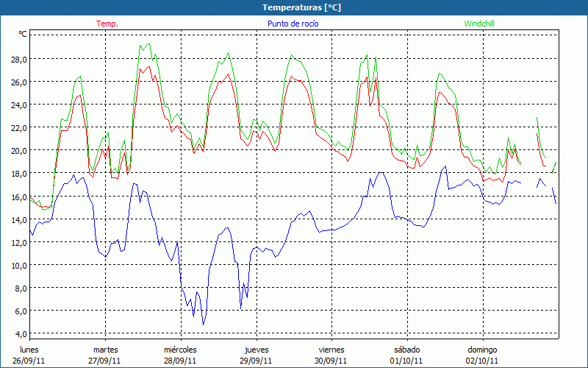Click the 12,0 y-axis value label
The width and height of the screenshot is (588, 368).
coord(18,242)
